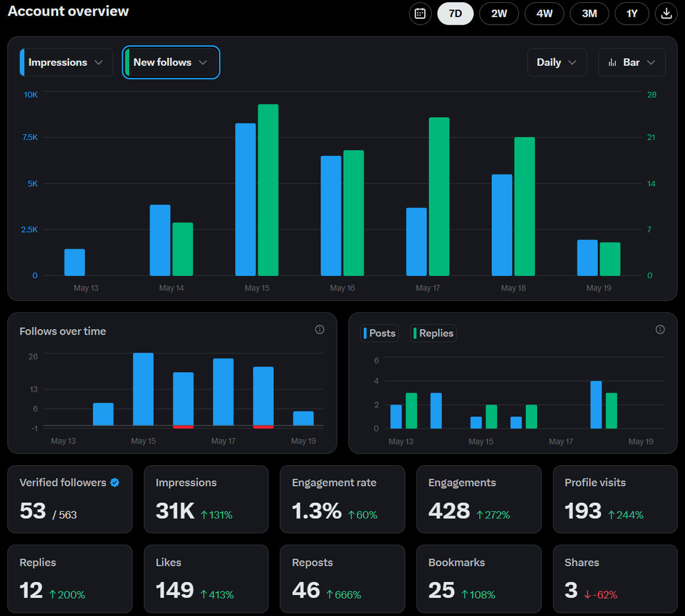The image size is (685, 616).
Task: Select the 1Y time range
Action: [632, 14]
